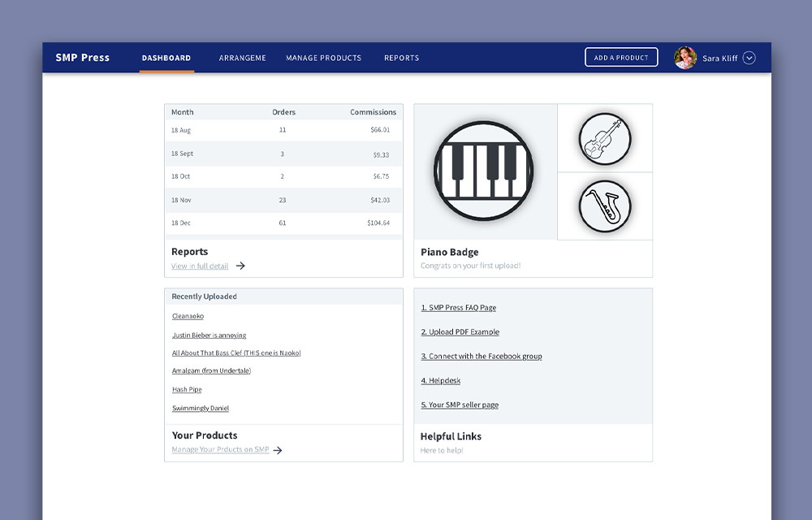Click the $104.64 commission value
The height and width of the screenshot is (520, 812).
(378, 223)
